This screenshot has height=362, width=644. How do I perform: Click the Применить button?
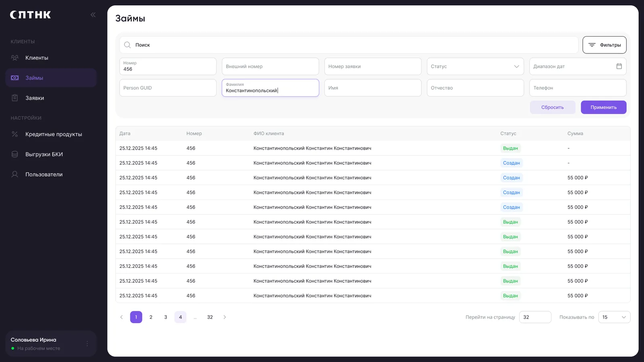coord(603,107)
